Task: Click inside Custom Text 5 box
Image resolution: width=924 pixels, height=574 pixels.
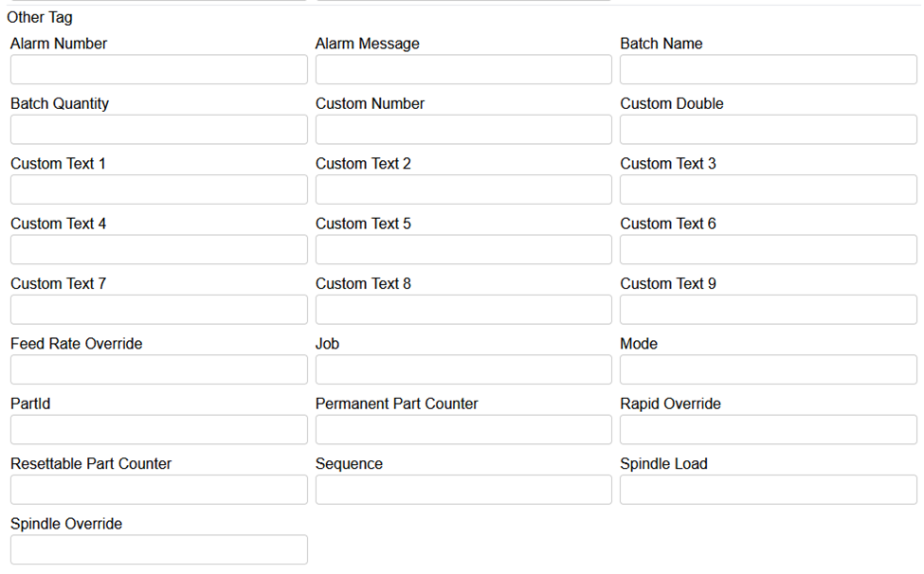Action: pos(463,249)
